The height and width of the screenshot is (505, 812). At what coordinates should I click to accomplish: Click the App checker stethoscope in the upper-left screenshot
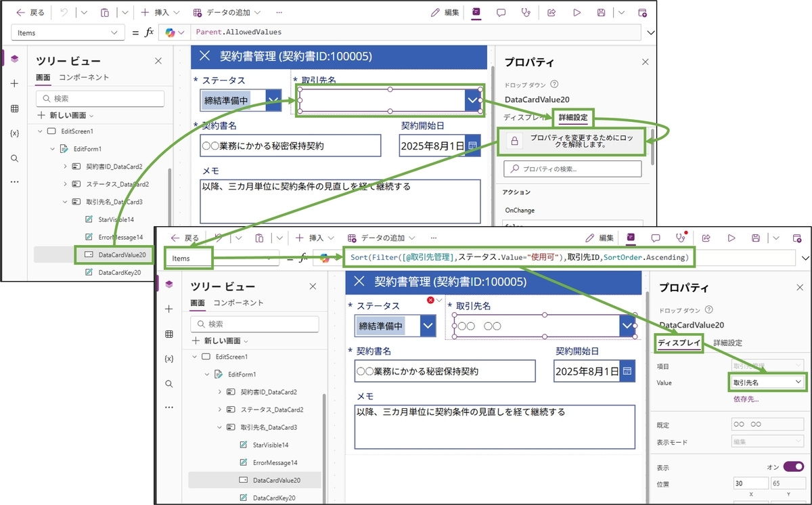(526, 12)
